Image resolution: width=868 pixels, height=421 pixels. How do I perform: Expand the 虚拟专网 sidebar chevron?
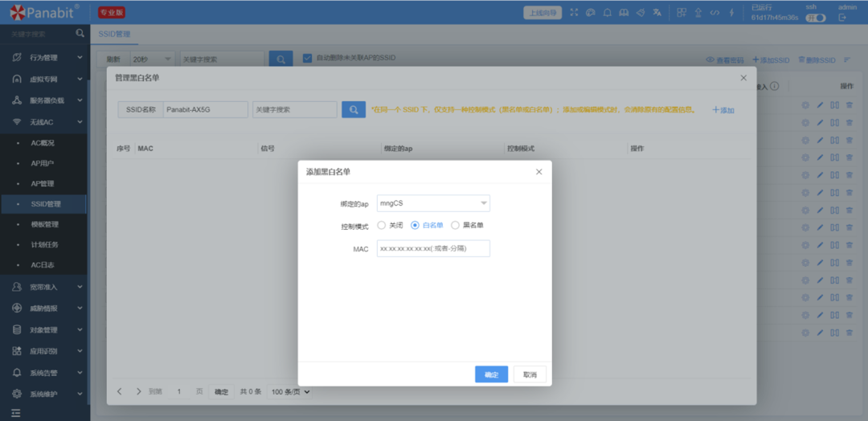click(x=80, y=79)
